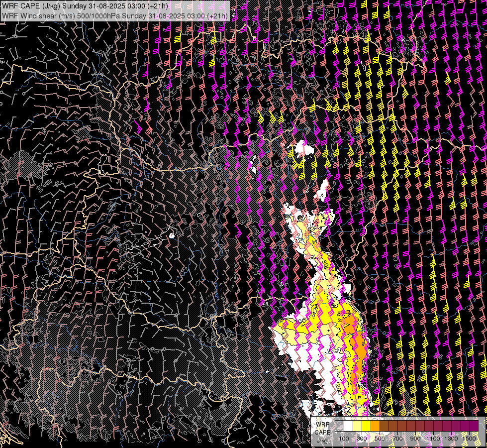Select the dark purple last legend swatch

point(474,426)
